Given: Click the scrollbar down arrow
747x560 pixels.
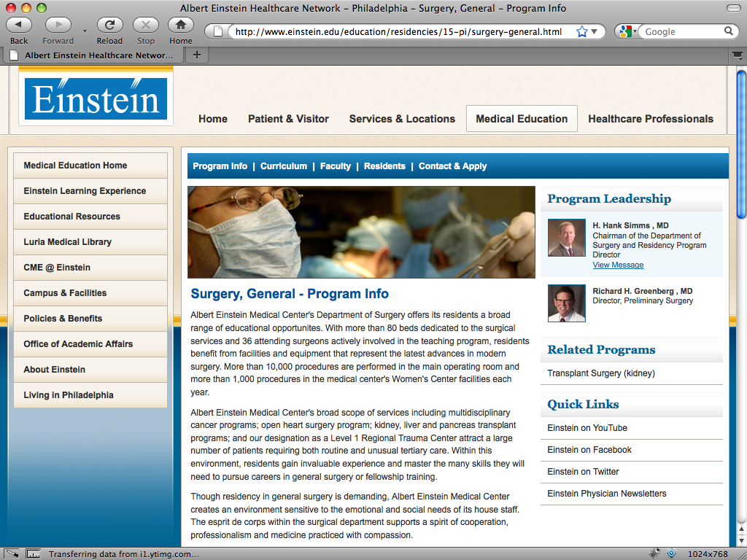Looking at the screenshot, I should click(x=741, y=540).
